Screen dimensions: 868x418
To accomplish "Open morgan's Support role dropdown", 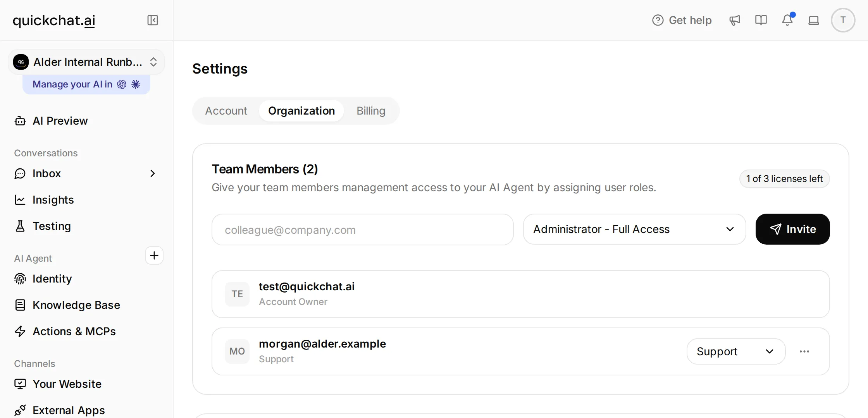I will (x=736, y=351).
